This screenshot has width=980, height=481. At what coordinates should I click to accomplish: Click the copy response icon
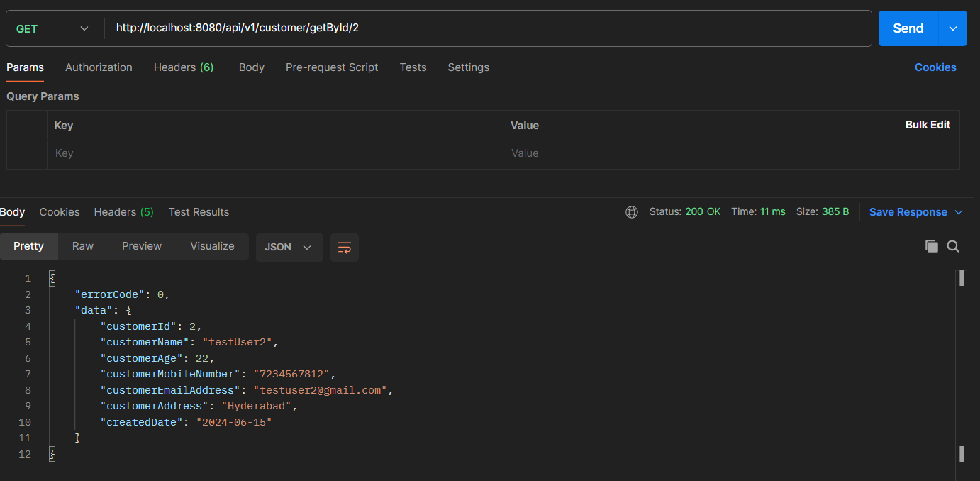click(931, 246)
